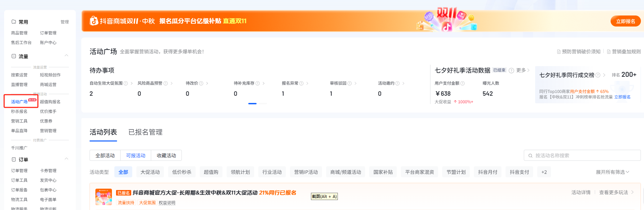Click the help icon beside 用户支付金额
The width and height of the screenshot is (644, 210).
point(463,83)
